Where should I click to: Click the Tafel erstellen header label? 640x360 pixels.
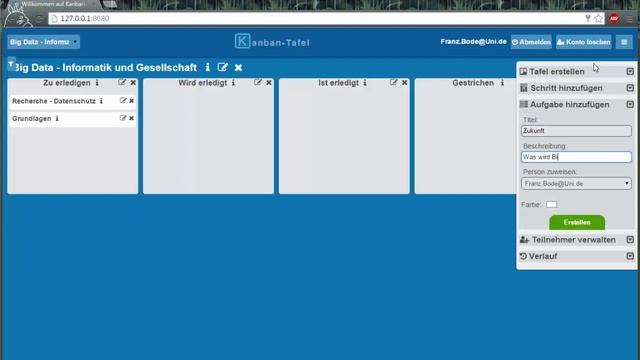coord(557,71)
